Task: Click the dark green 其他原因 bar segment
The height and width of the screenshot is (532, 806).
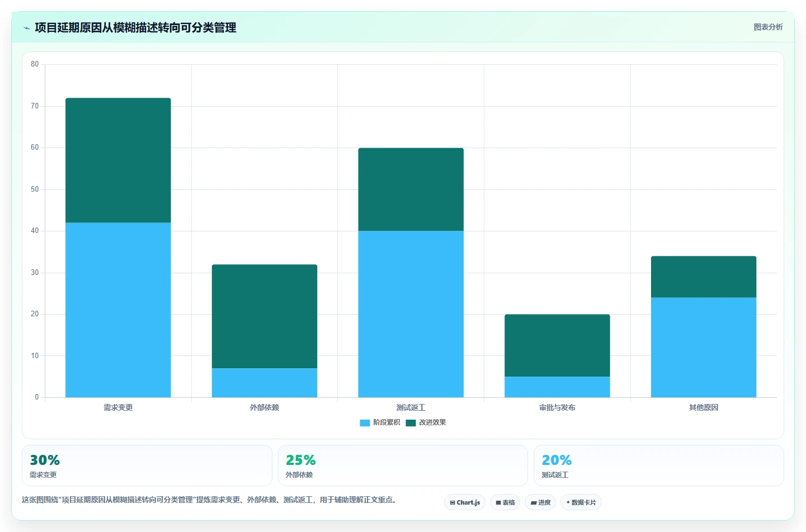Action: pos(704,277)
